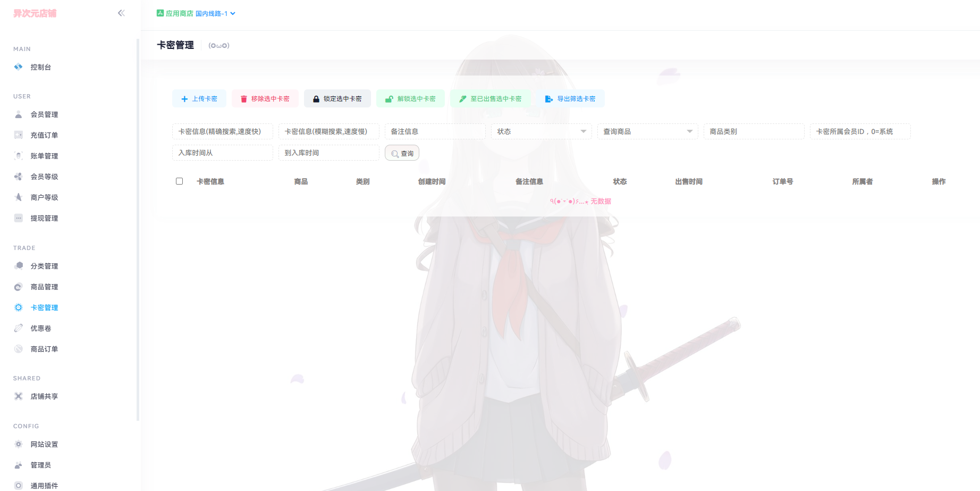Go to 会员管理 menu item
Image resolution: width=980 pixels, height=491 pixels.
coord(44,114)
